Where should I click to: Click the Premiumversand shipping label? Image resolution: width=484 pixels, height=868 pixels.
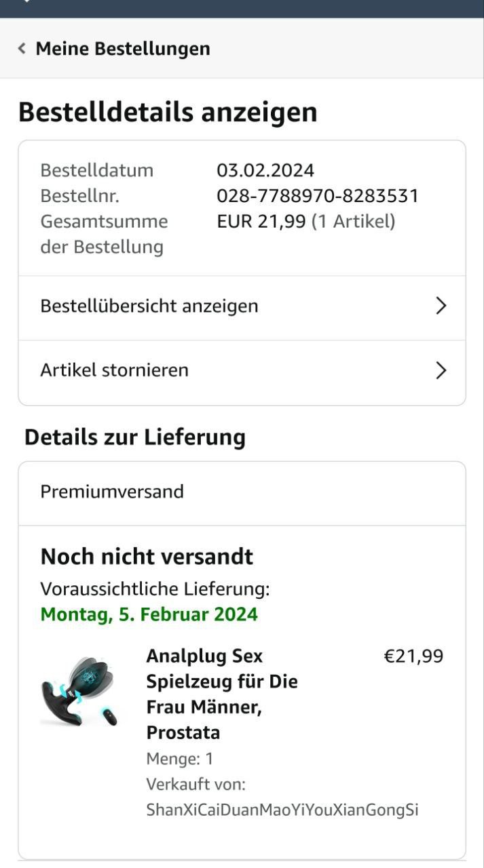(112, 492)
